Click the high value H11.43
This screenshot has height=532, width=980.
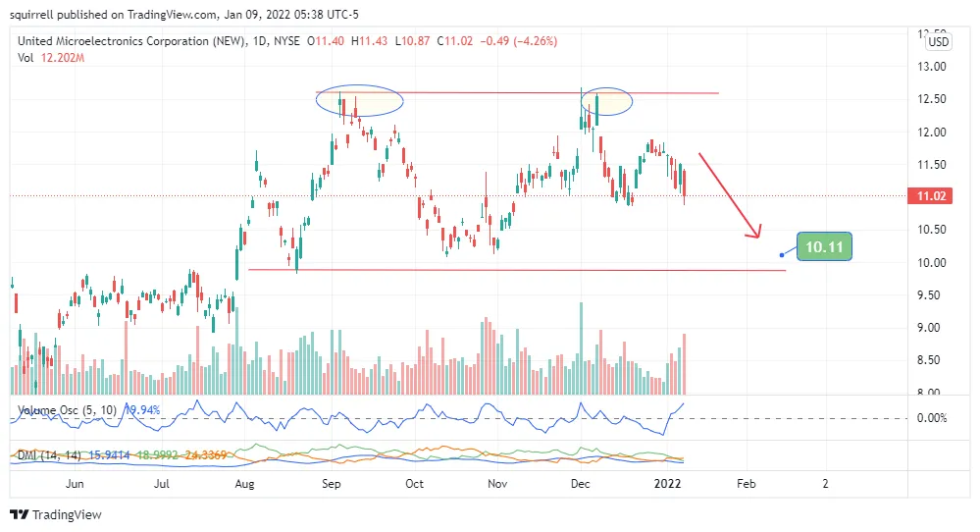tap(370, 41)
